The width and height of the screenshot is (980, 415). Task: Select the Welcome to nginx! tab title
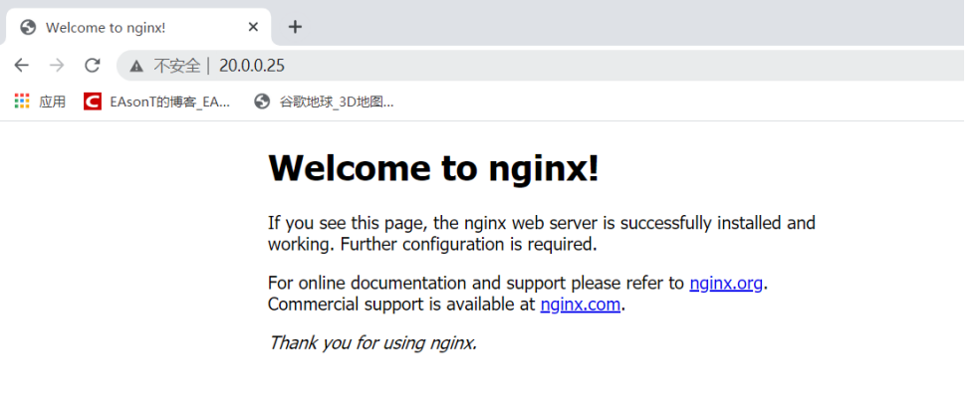click(106, 27)
